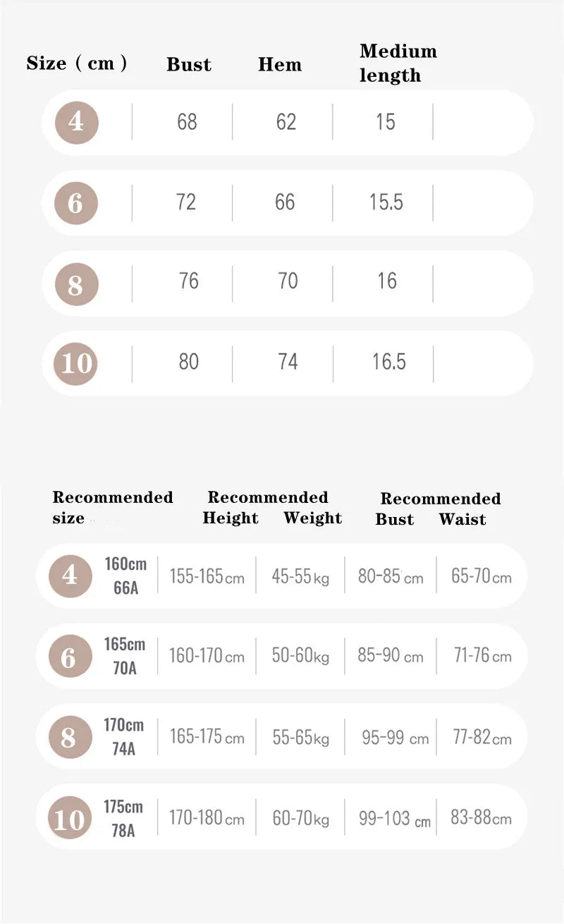Click the size 4 badge in the top measurements table
Viewport: 564px width, 924px height.
pyautogui.click(x=76, y=123)
